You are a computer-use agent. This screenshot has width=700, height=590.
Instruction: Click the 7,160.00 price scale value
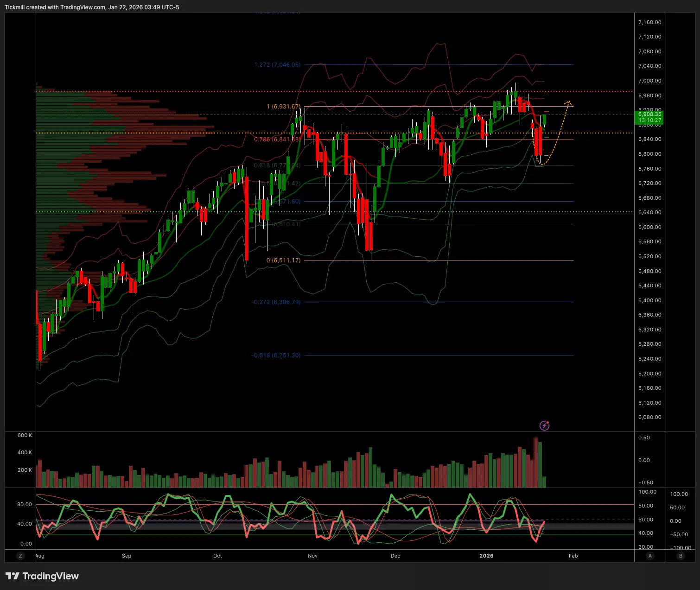pyautogui.click(x=649, y=22)
